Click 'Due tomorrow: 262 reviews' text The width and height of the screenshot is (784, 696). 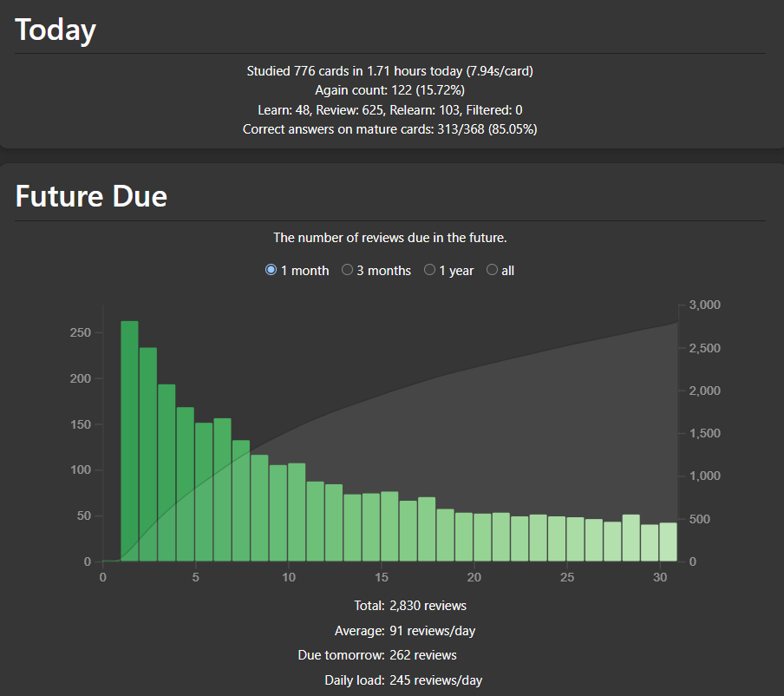click(x=377, y=655)
